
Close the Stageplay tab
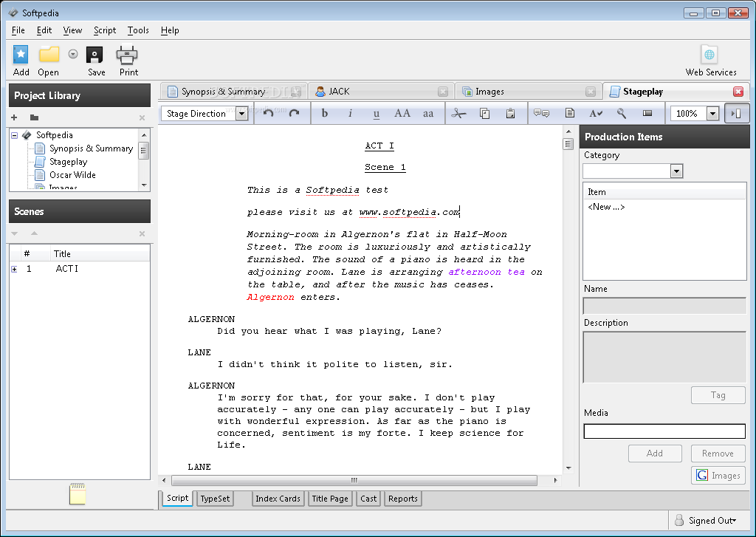[x=738, y=91]
